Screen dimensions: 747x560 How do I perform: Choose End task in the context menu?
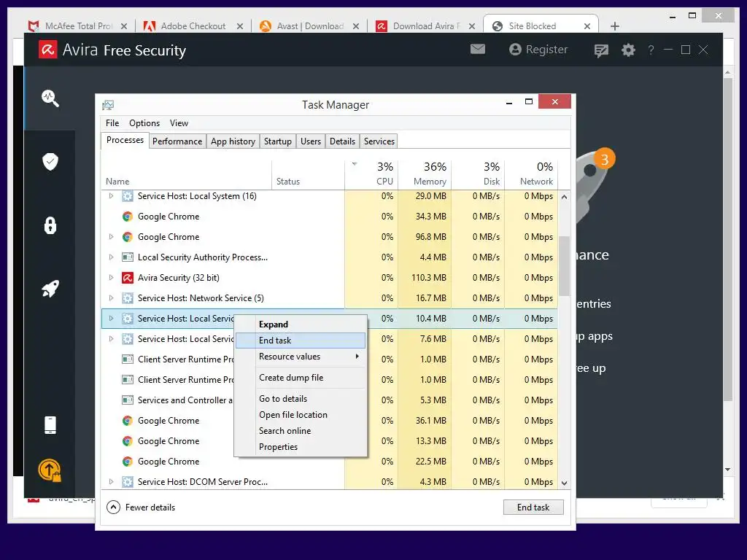[x=301, y=340]
